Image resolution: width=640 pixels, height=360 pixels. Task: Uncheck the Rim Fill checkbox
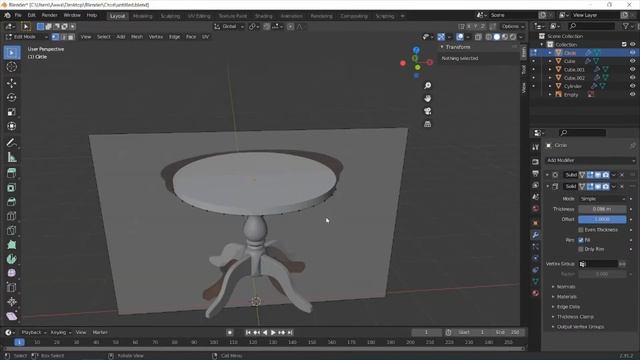coord(581,240)
